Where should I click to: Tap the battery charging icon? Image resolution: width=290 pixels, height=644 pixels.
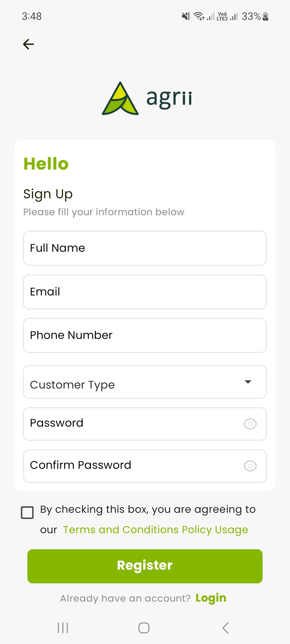click(x=265, y=16)
